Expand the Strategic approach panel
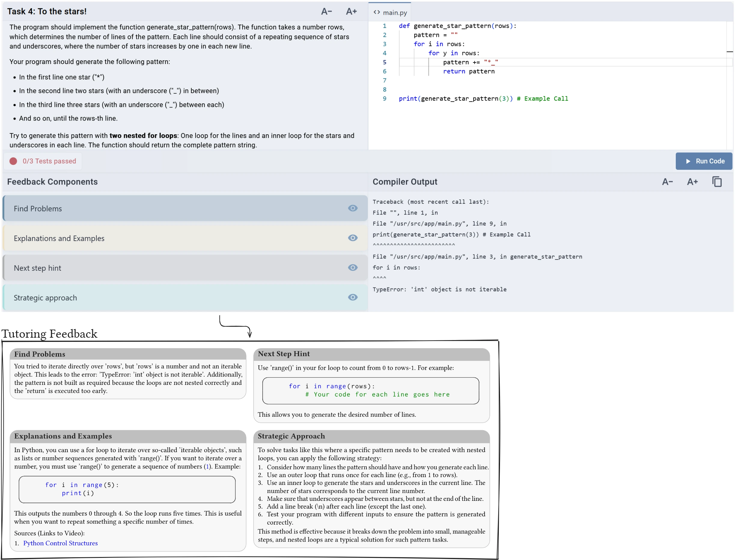Screen dimensions: 735x560 click(x=133, y=297)
